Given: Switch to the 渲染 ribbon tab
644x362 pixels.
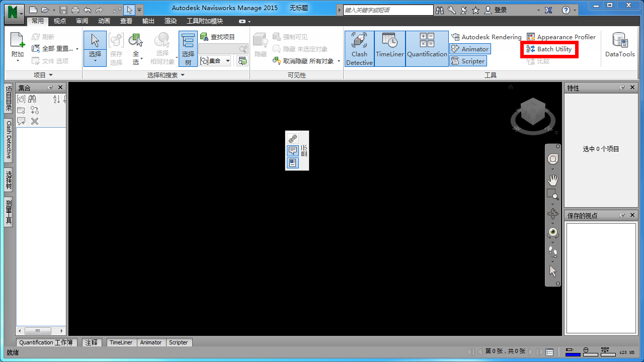Looking at the screenshot, I should tap(171, 21).
